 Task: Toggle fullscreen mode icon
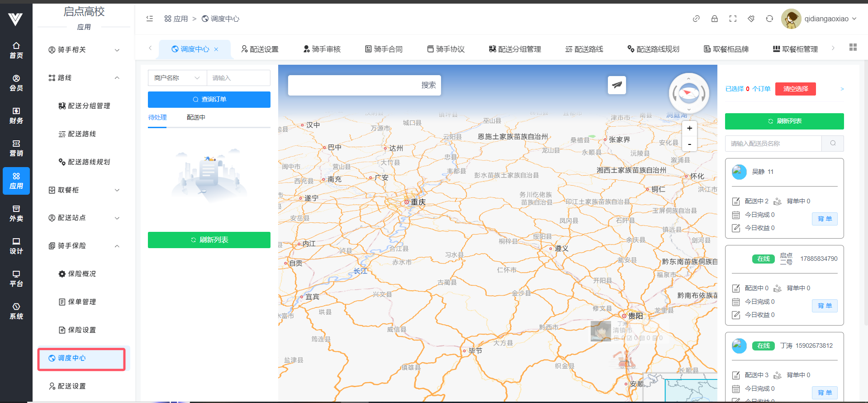tap(733, 19)
